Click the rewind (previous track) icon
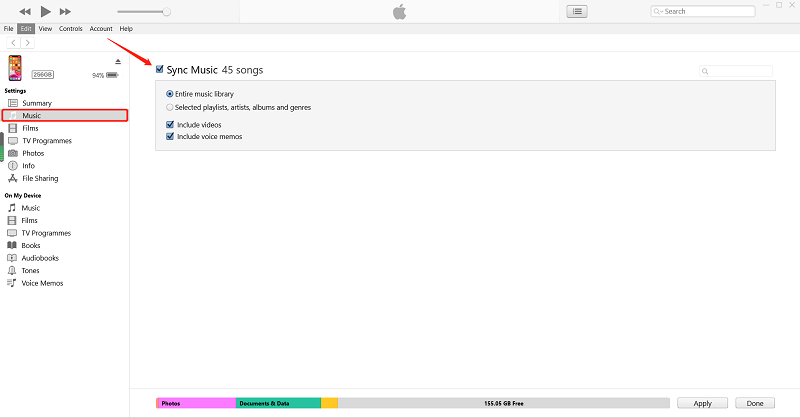800x418 pixels. [23, 11]
